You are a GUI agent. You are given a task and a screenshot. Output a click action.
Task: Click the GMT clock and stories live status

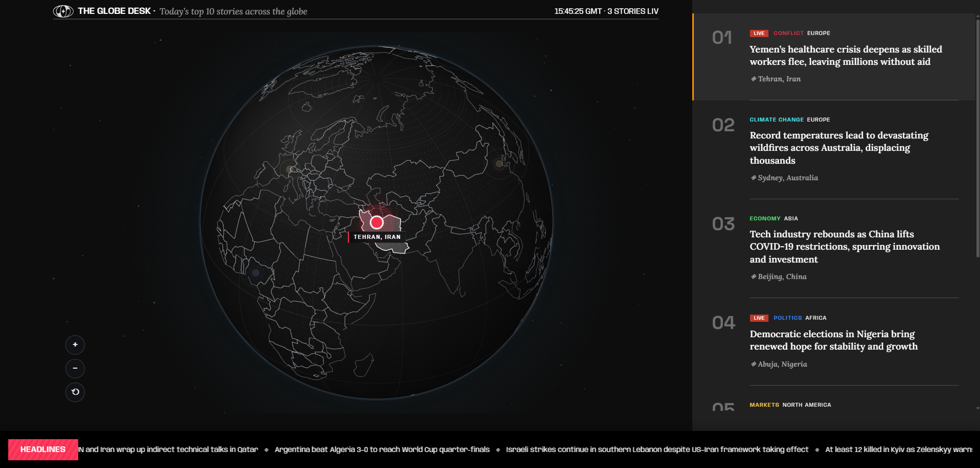point(606,11)
